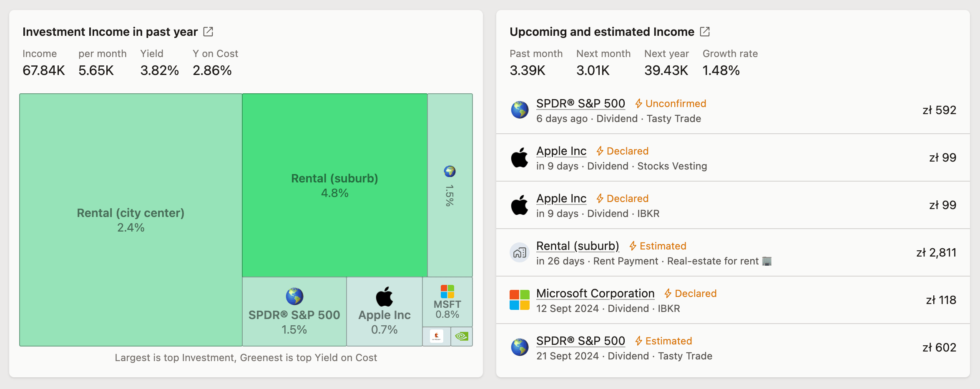Click globe icon in SPDR S&P 500 treemap tile
Screen dimensions: 980x389
[x=294, y=297]
